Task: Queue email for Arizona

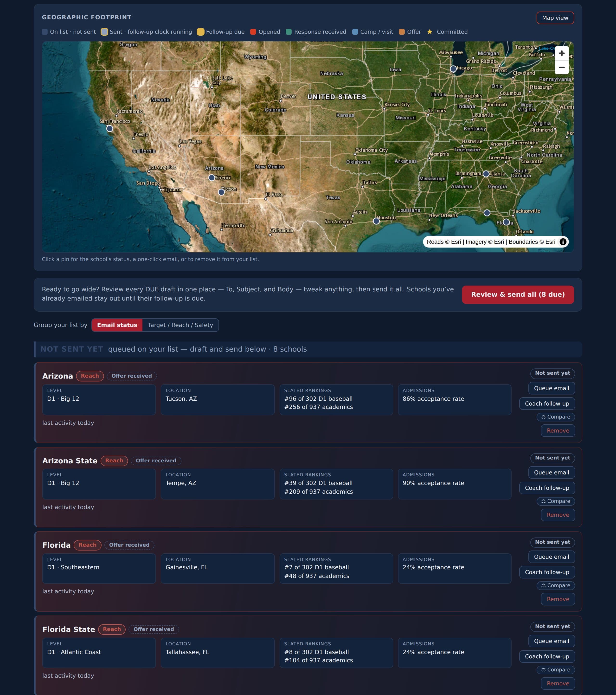Action: coord(552,388)
